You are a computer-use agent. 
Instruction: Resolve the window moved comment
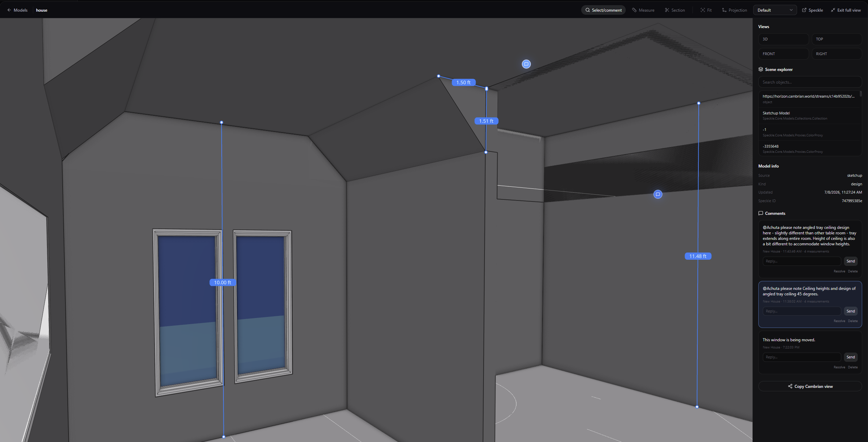(839, 367)
